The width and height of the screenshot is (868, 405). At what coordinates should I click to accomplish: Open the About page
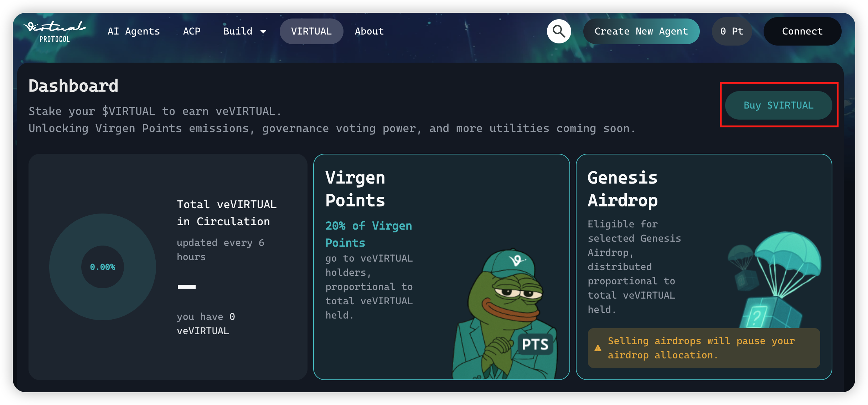click(x=369, y=31)
